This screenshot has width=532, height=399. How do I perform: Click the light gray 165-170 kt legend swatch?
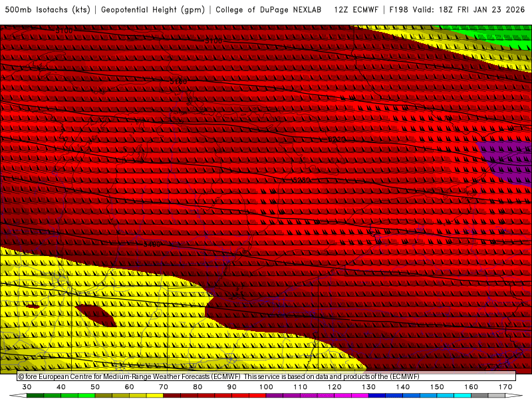[497, 396]
